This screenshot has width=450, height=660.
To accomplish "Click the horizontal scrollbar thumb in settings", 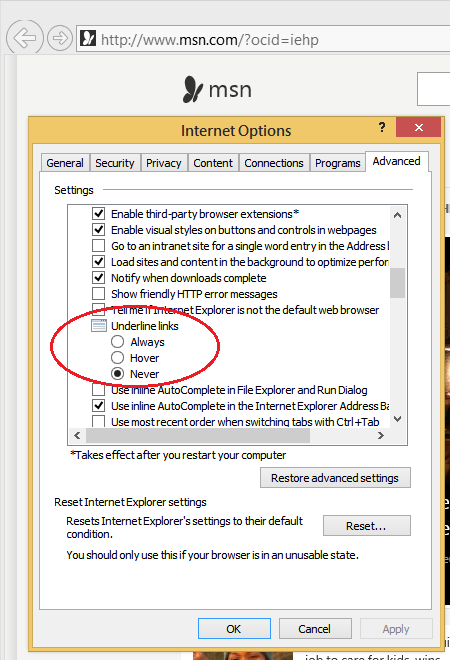I will tap(198, 435).
